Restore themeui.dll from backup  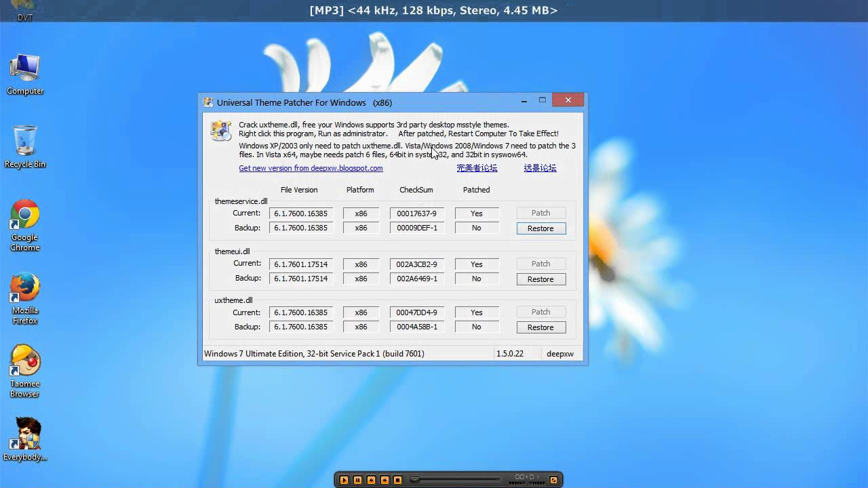tap(540, 279)
